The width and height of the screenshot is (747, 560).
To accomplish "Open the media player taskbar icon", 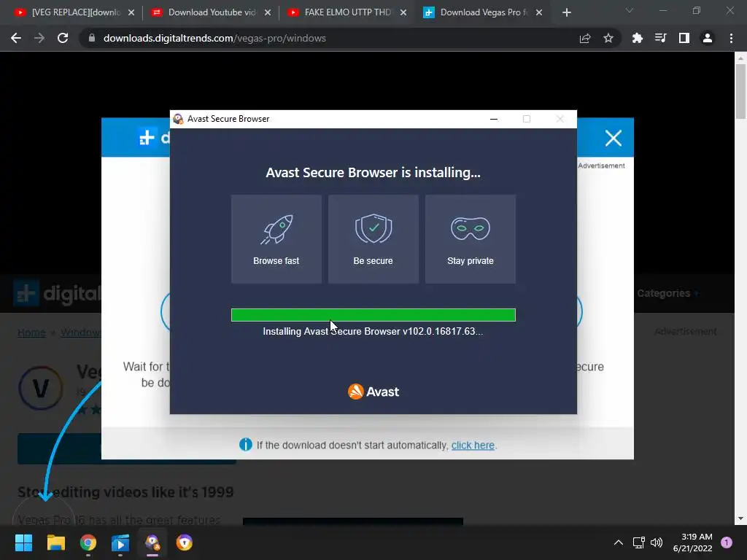I will (x=120, y=542).
